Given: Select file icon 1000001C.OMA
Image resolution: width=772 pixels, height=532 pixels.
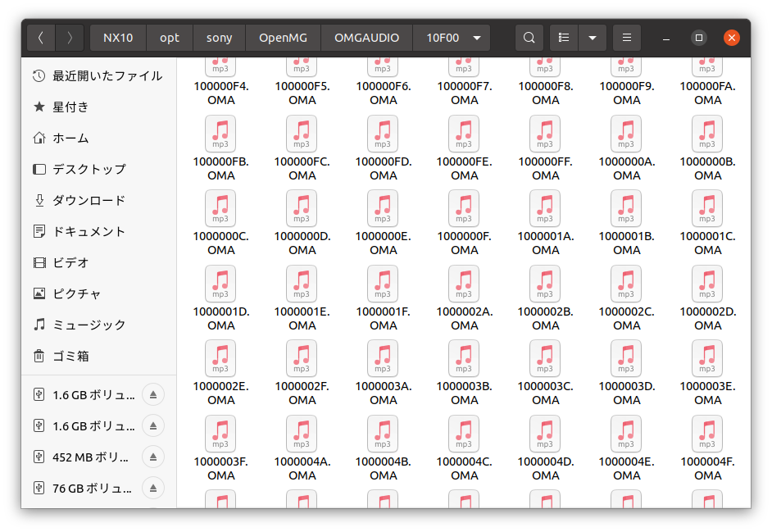Looking at the screenshot, I should coord(707,208).
